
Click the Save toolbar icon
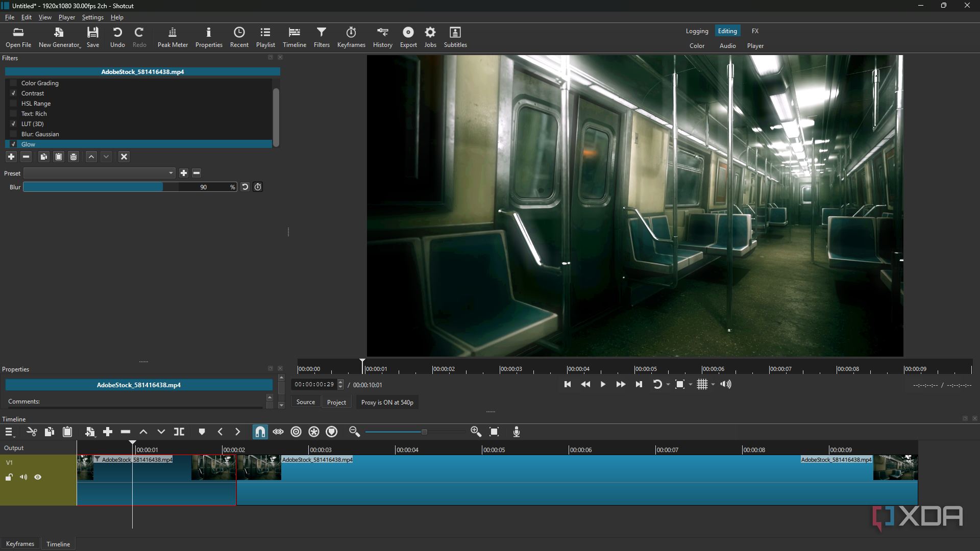tap(93, 37)
